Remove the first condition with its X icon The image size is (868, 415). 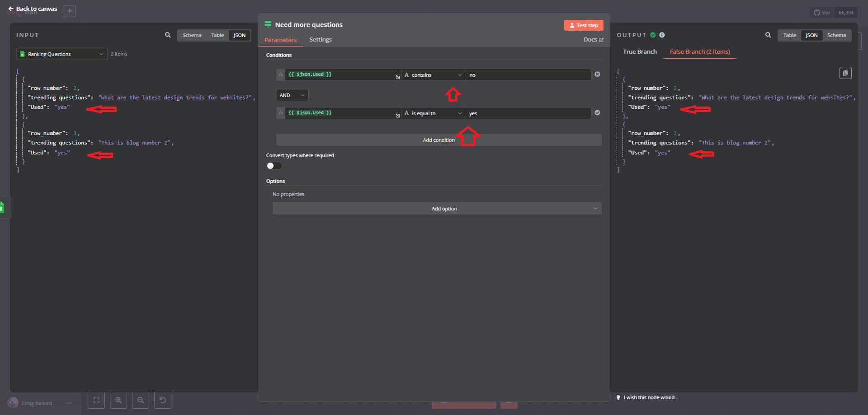pos(597,75)
